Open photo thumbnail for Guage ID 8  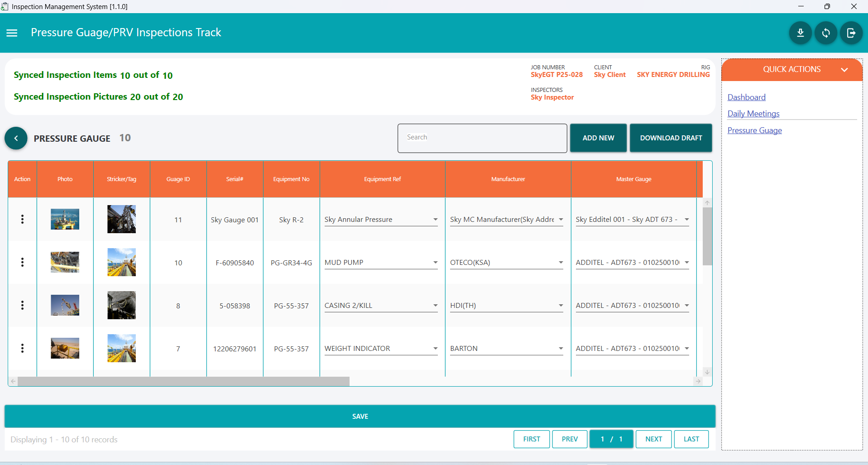(x=65, y=305)
